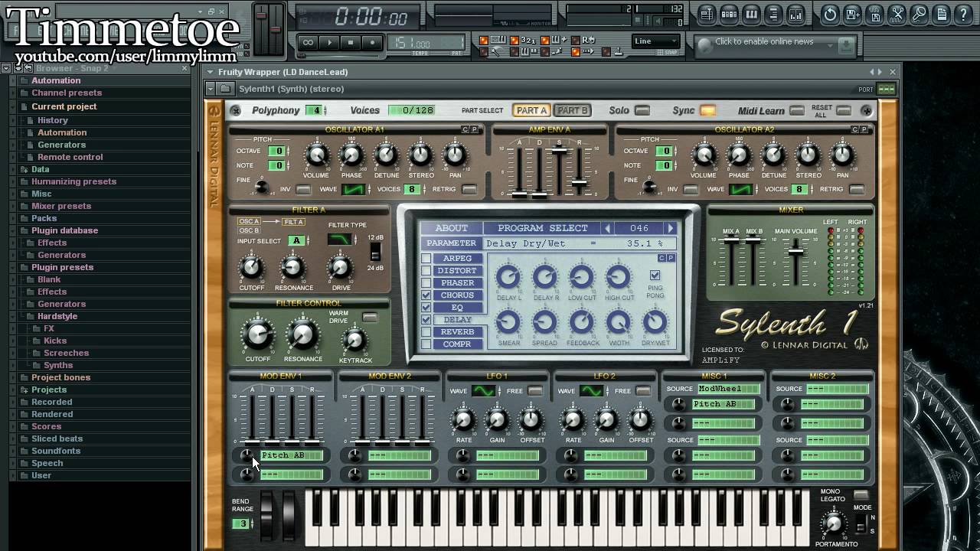This screenshot has height=551, width=980.
Task: Open the one-click recording microphone icon
Action: 919,15
